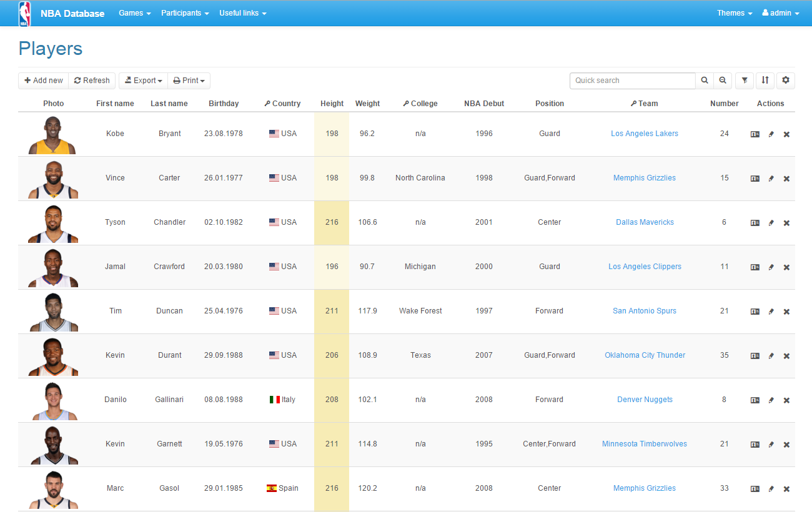Edit Kevin Durant with the pencil icon
This screenshot has height=512, width=812.
point(771,356)
